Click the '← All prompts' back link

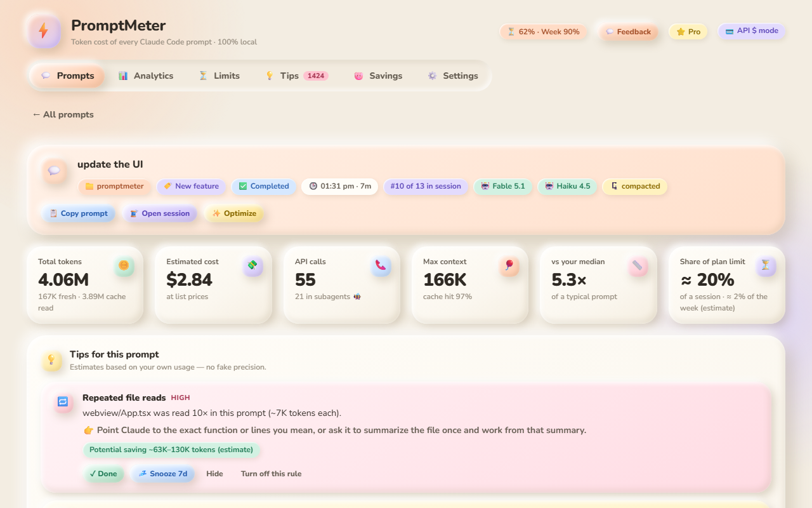63,115
